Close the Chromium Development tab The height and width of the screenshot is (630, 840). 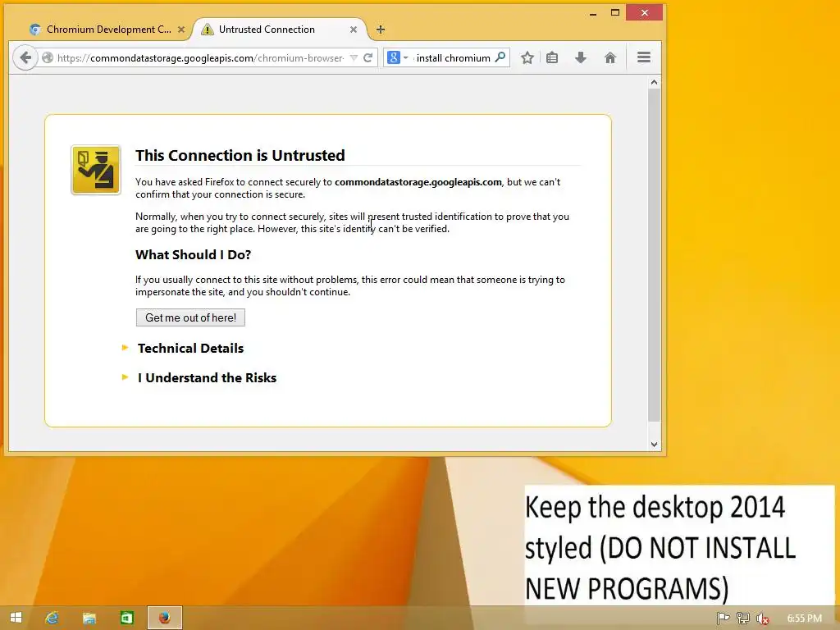tap(181, 30)
